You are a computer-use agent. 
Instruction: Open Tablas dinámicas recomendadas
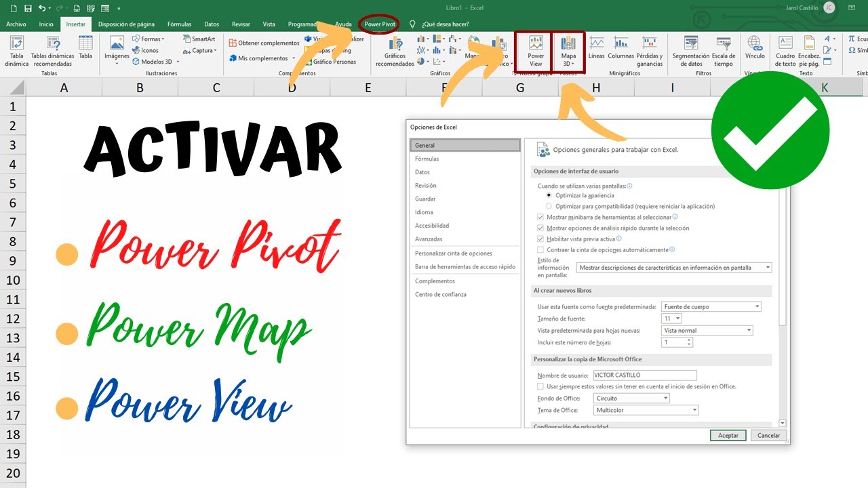point(53,51)
